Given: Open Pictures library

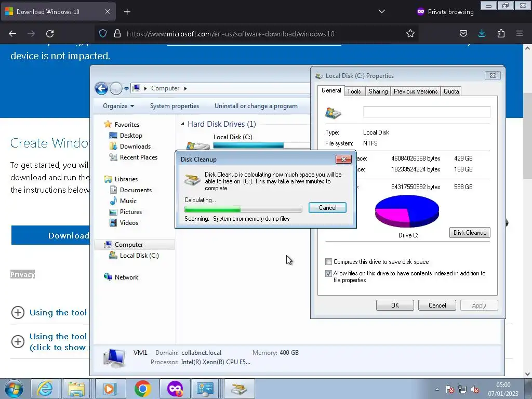Looking at the screenshot, I should tap(130, 212).
